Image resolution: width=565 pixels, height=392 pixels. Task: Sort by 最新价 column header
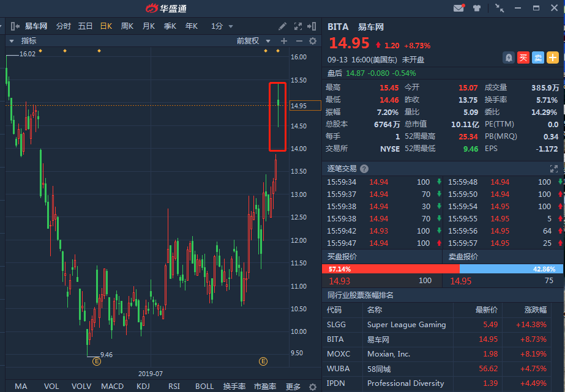click(487, 310)
